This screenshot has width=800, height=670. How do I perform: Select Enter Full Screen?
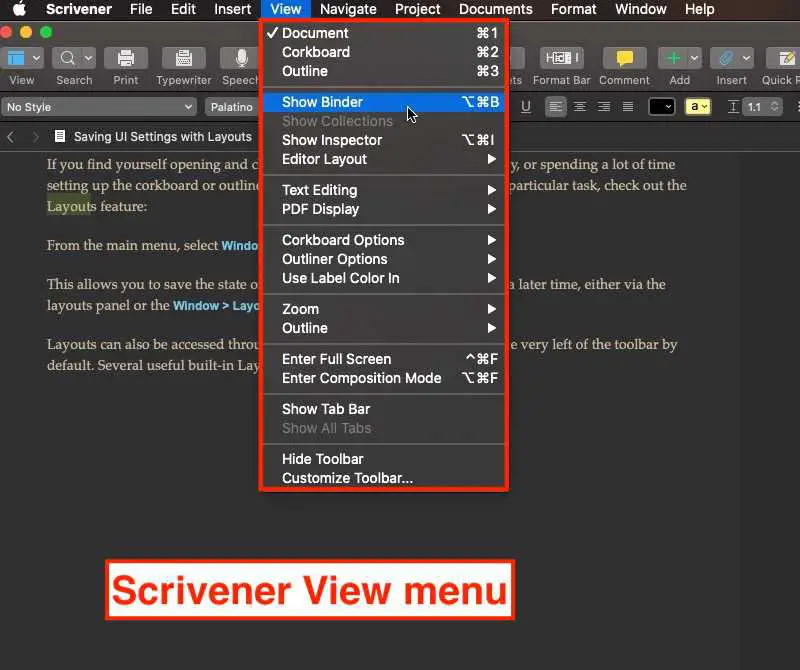click(x=383, y=359)
